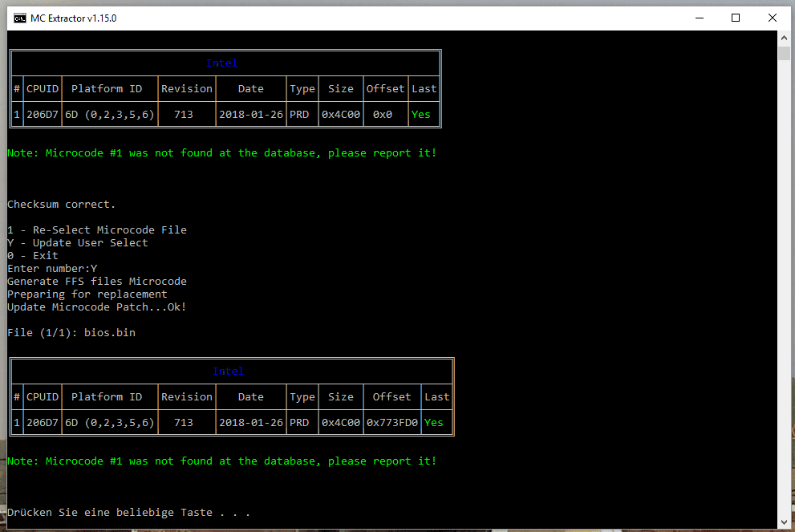Screen dimensions: 795x532
Task: Click size 0x4C00 in the bottom table
Action: pyautogui.click(x=341, y=423)
